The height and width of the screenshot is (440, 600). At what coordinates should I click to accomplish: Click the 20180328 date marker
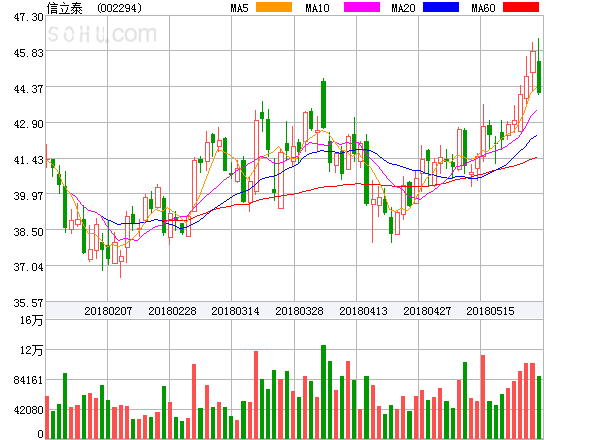click(x=299, y=311)
